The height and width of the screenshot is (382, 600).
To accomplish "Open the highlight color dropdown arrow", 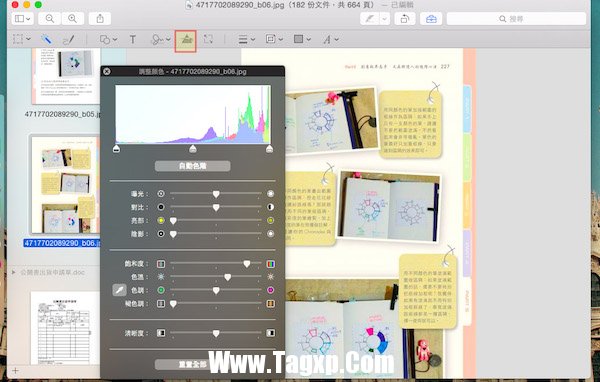I will click(x=385, y=19).
